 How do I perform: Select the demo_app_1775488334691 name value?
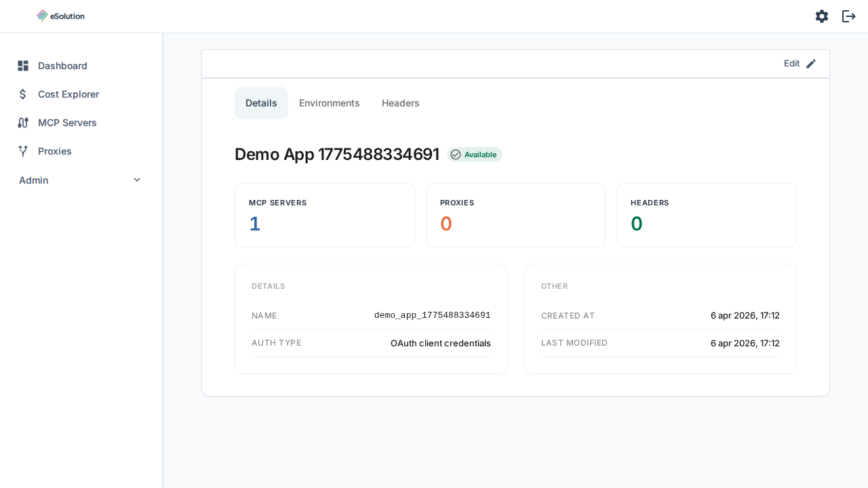433,316
